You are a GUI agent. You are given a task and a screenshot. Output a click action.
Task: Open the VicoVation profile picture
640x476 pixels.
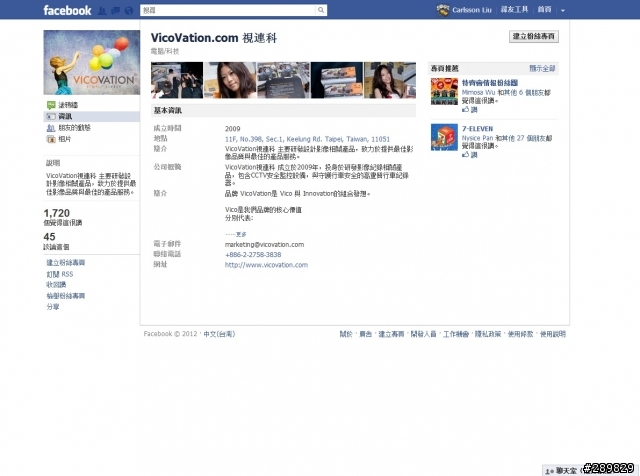tap(91, 62)
